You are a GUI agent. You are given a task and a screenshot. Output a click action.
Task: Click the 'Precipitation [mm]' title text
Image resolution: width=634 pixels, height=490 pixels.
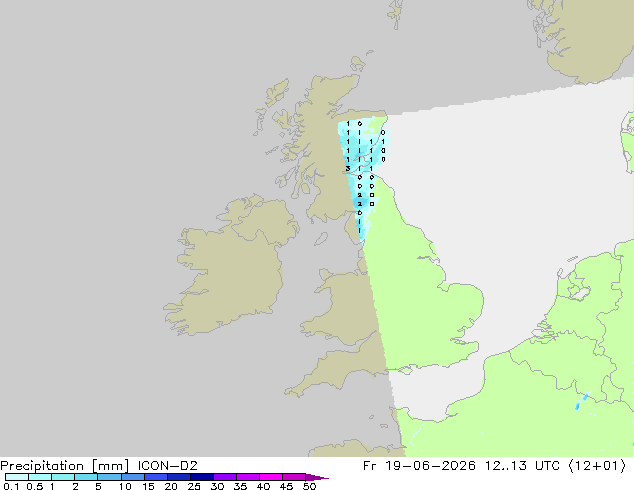(x=65, y=466)
